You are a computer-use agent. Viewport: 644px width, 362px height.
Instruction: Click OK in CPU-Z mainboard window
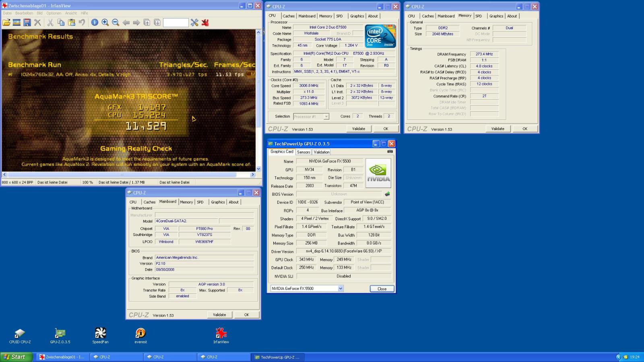click(x=246, y=315)
